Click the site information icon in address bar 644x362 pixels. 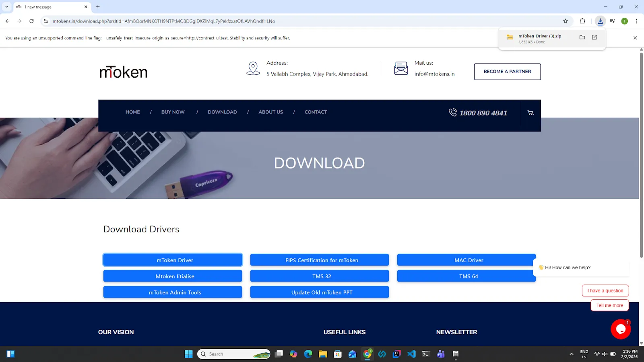tap(46, 21)
